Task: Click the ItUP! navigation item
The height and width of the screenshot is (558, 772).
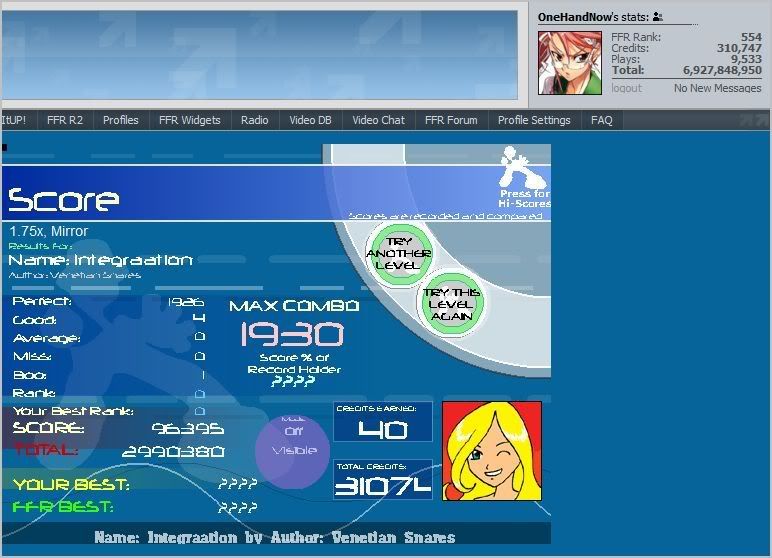Action: tap(14, 120)
